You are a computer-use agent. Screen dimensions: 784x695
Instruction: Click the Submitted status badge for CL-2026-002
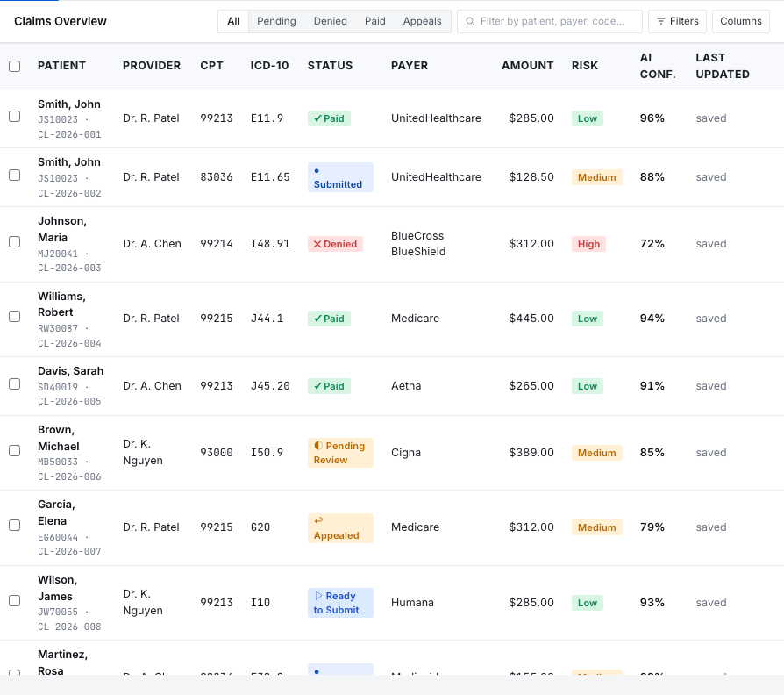point(340,177)
